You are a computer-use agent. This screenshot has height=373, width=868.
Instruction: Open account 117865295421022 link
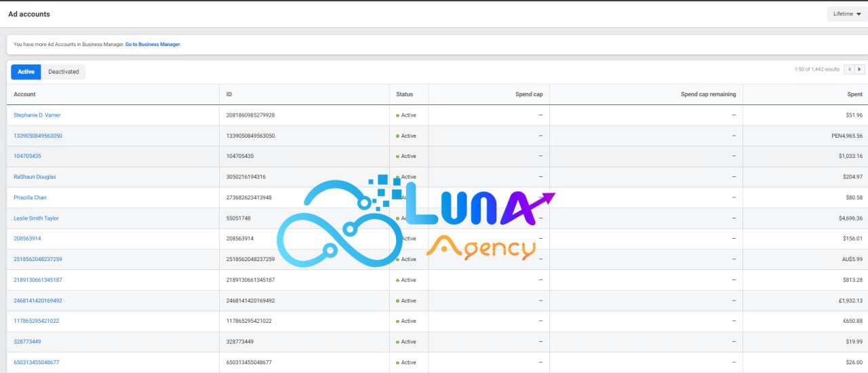[37, 321]
